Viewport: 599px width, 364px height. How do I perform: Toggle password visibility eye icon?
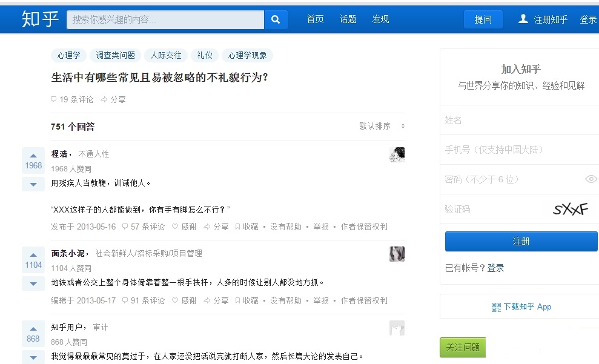point(591,179)
